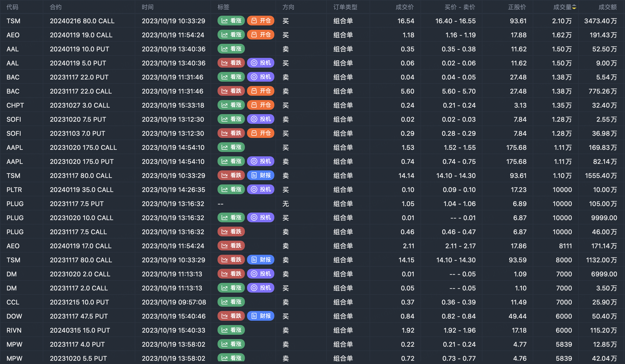Click 看跌 tag in AEO 17.0 CALL row
This screenshot has width=625, height=364.
231,246
